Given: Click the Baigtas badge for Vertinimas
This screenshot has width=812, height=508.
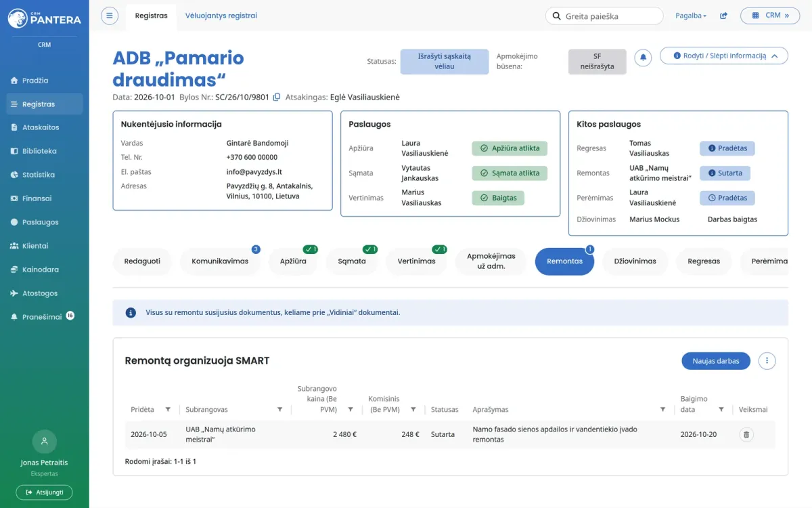Looking at the screenshot, I should tap(498, 198).
